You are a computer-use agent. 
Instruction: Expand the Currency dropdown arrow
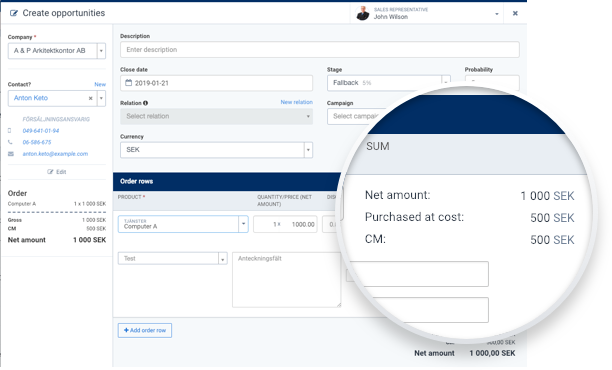(x=308, y=150)
